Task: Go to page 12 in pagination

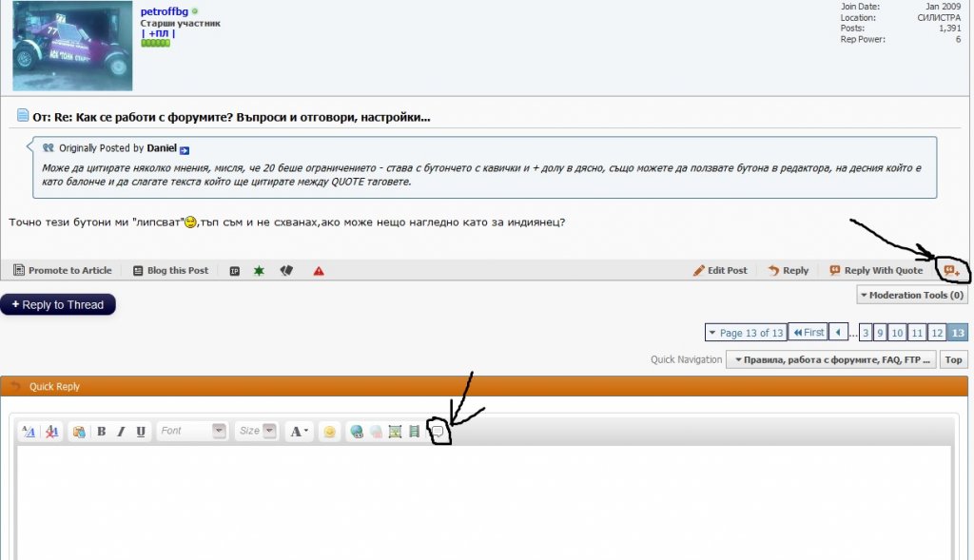Action: point(937,333)
